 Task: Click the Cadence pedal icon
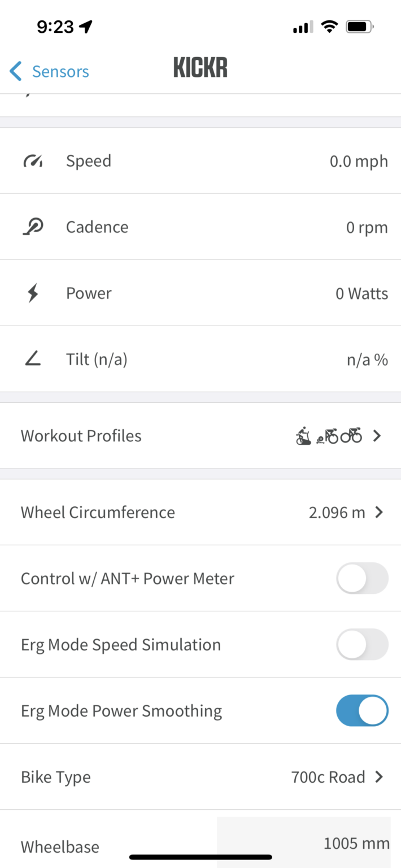[x=32, y=227]
